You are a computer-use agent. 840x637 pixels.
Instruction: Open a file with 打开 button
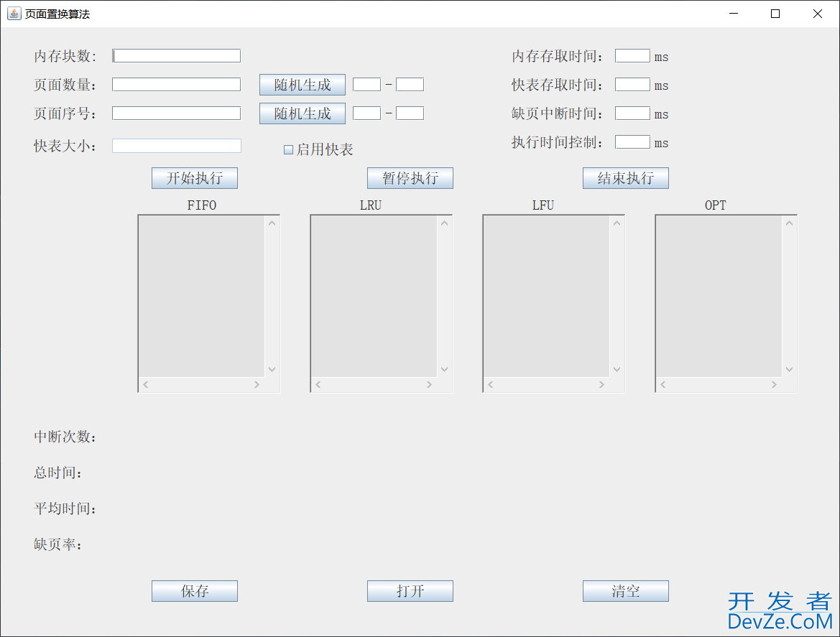point(410,591)
